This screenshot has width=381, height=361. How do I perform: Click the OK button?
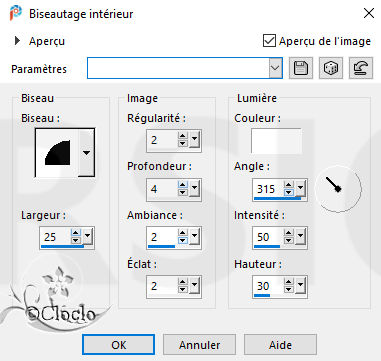[119, 345]
